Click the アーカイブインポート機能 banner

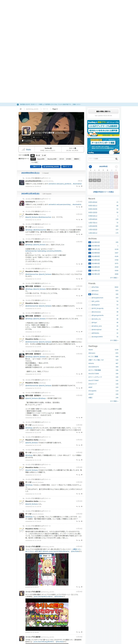(x=103, y=146)
